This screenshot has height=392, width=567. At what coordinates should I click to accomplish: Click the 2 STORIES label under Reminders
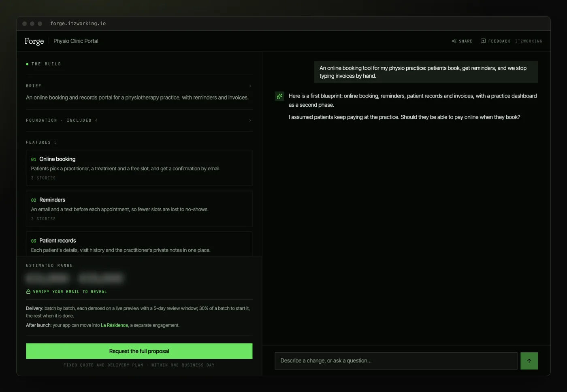[x=43, y=219]
